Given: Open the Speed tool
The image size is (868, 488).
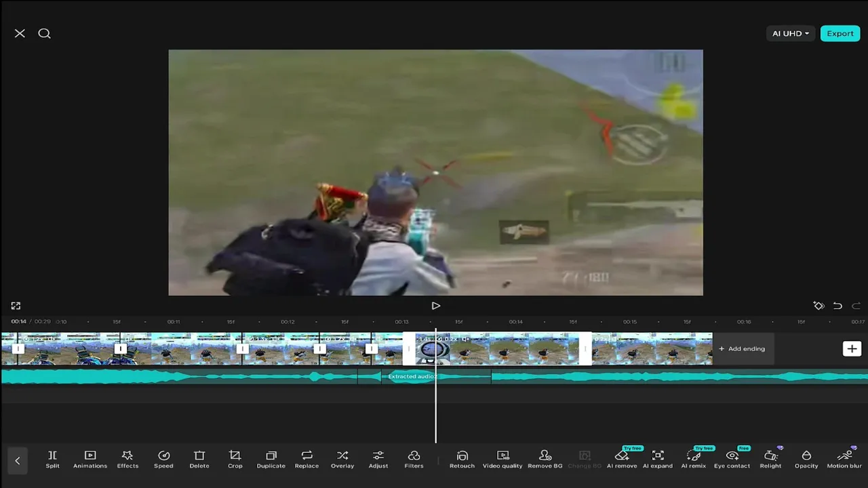Looking at the screenshot, I should (x=163, y=459).
